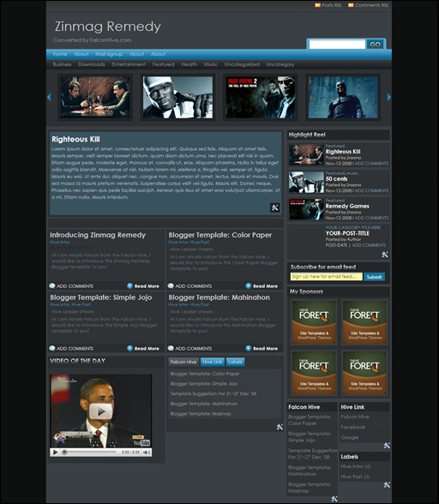Open Facebook link in Hive Link widget
The image size is (439, 504).
(352, 427)
